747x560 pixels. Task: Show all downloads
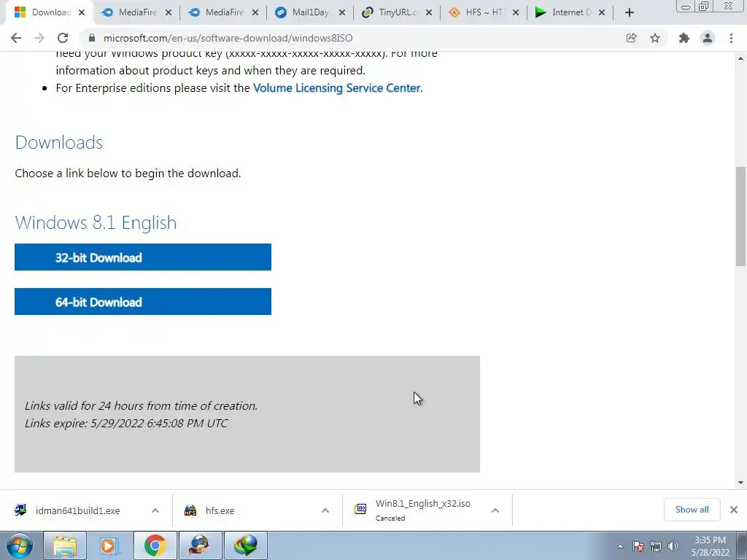[x=692, y=510]
